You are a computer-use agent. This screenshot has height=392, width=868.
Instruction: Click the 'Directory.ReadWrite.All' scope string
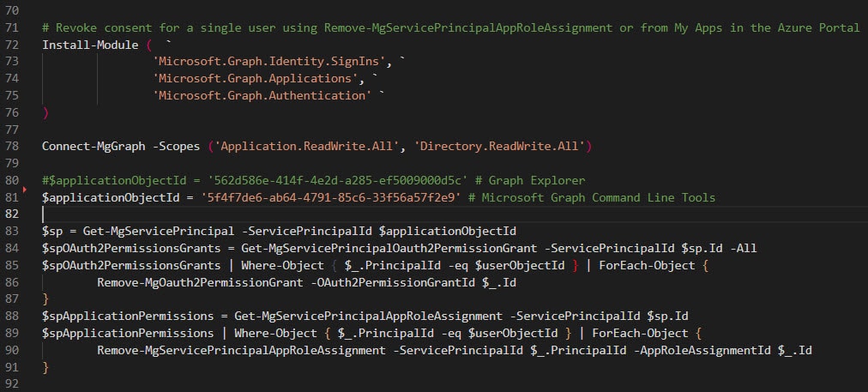coord(500,146)
